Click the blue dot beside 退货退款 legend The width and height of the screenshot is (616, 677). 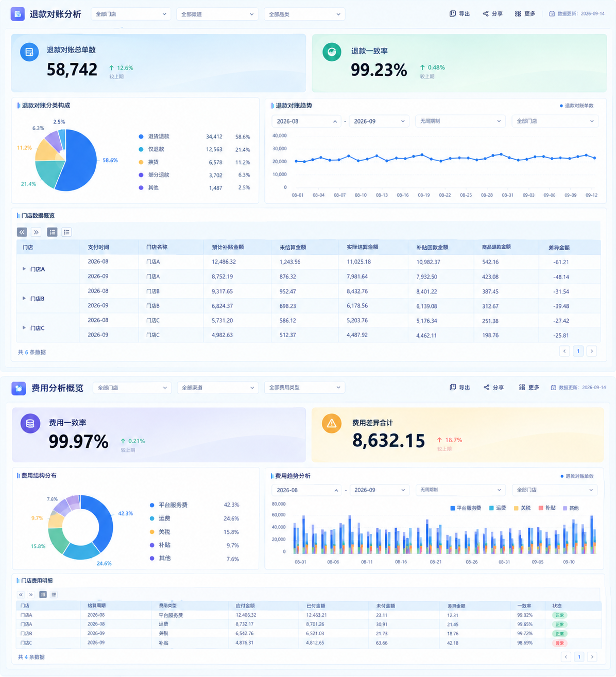coord(141,136)
